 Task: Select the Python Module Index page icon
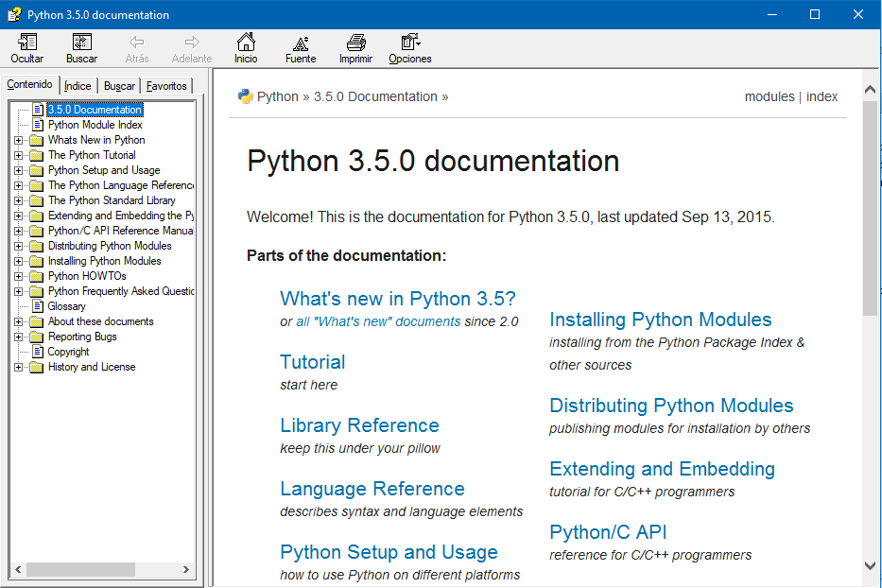point(38,125)
